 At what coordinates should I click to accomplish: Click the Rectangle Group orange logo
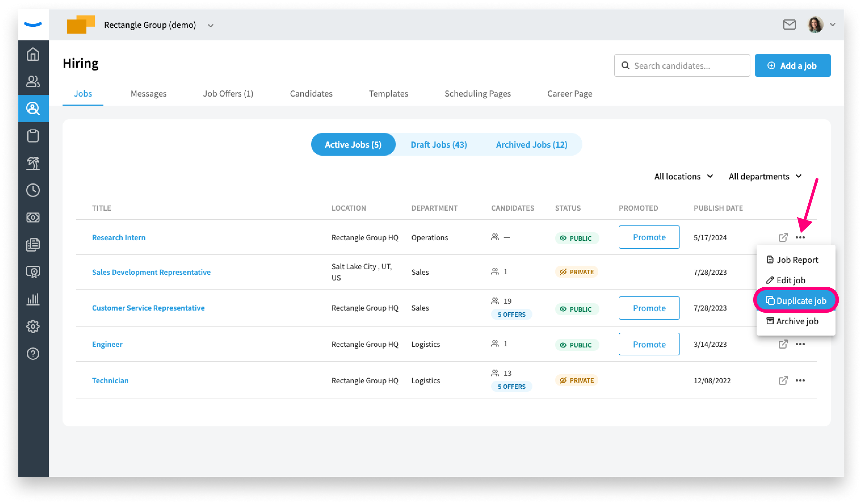click(x=81, y=25)
